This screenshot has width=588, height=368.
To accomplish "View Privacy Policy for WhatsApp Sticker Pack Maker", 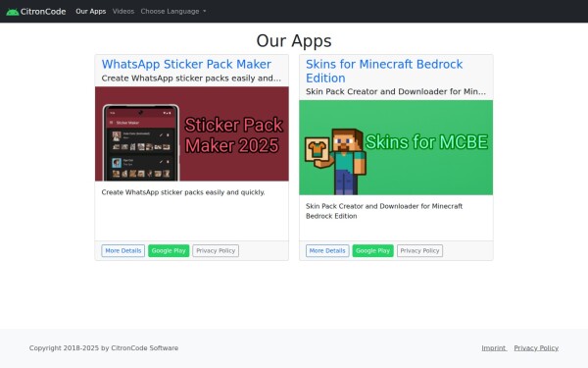I will (x=216, y=251).
